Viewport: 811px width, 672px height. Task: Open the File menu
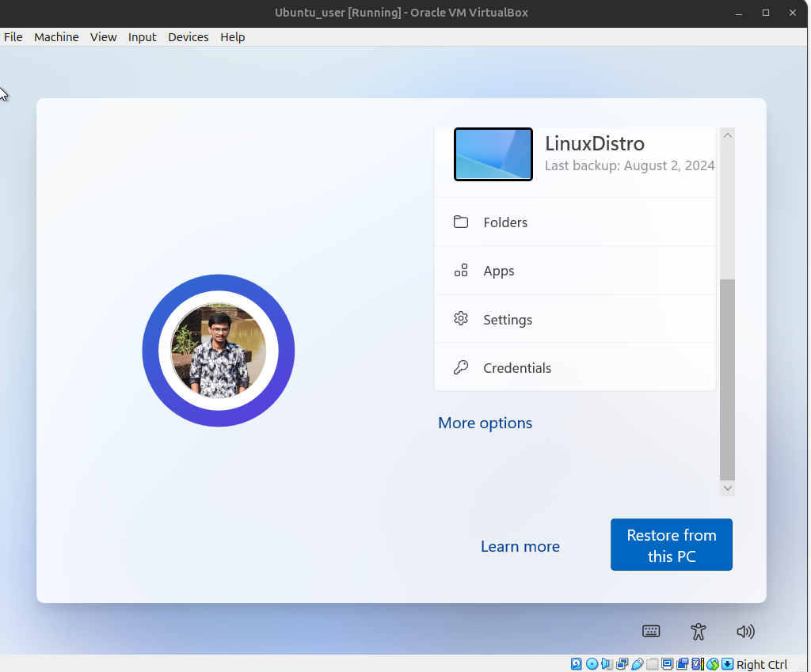click(x=13, y=37)
